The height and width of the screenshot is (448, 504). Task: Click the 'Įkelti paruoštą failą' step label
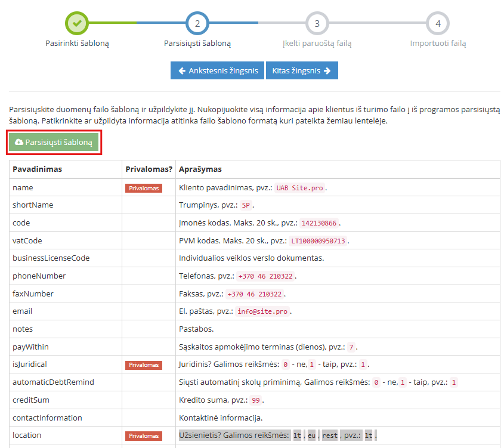pos(317,44)
